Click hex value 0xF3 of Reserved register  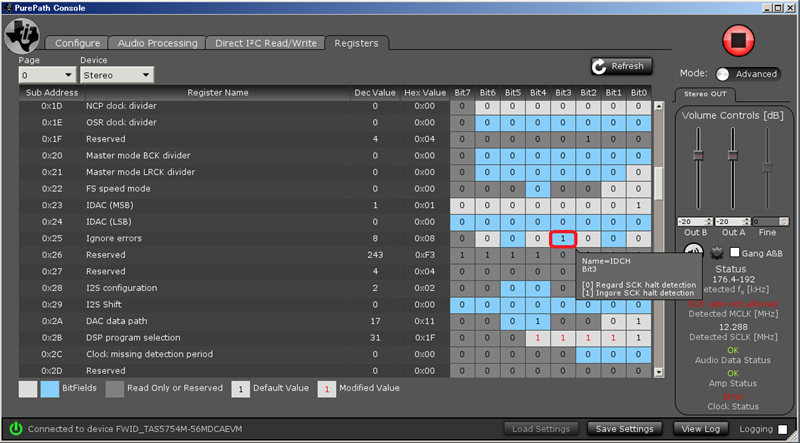[x=424, y=255]
